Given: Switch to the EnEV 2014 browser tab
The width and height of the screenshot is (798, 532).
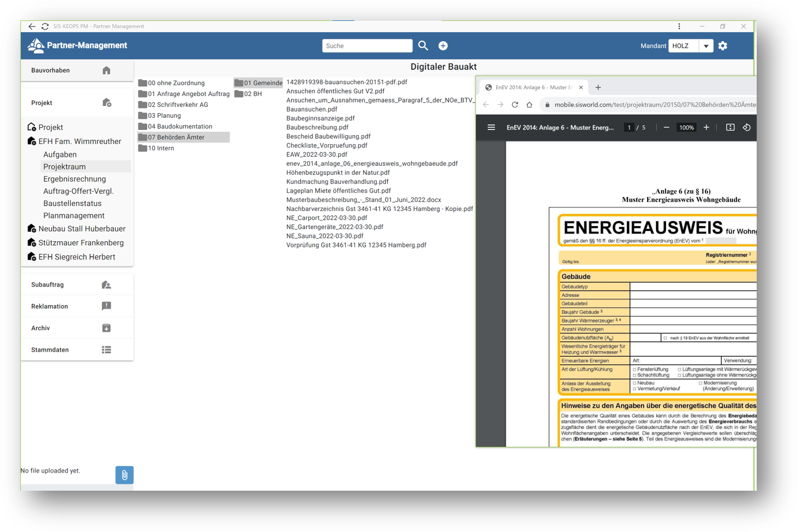Looking at the screenshot, I should point(533,88).
